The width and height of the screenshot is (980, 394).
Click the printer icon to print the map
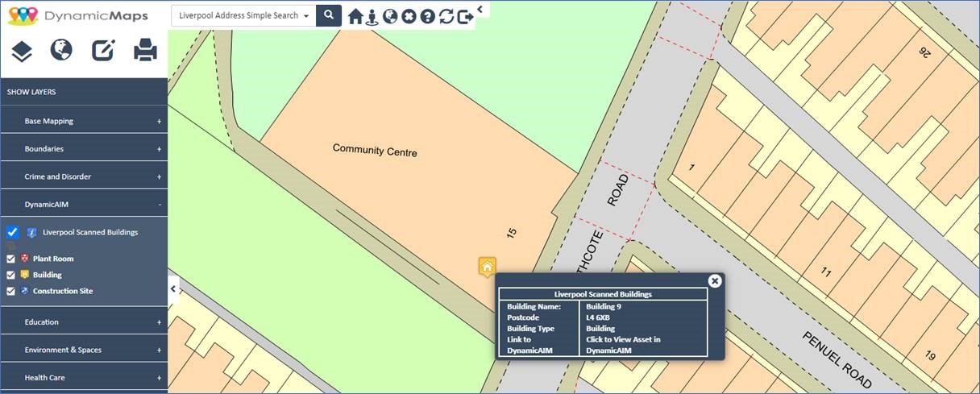point(145,51)
